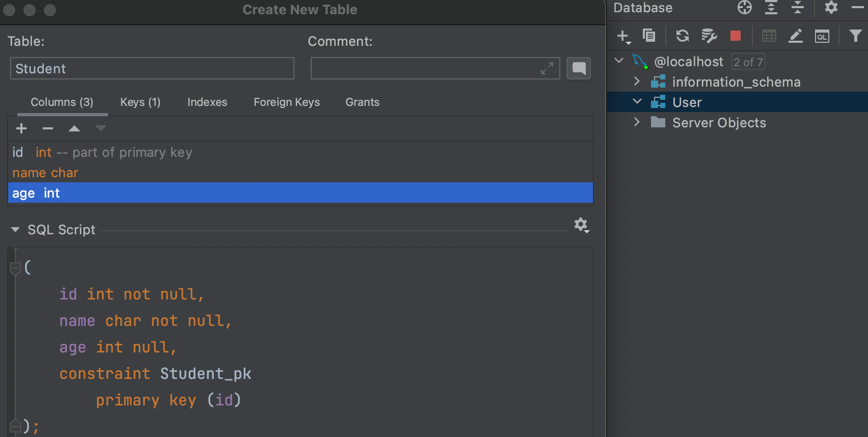Click the scroll-from-editor target icon

pos(745,8)
